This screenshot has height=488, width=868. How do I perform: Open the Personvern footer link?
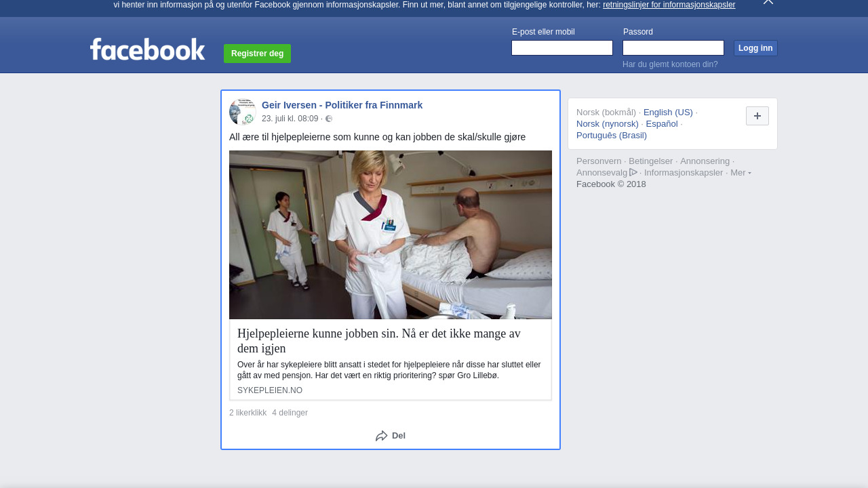pyautogui.click(x=599, y=161)
